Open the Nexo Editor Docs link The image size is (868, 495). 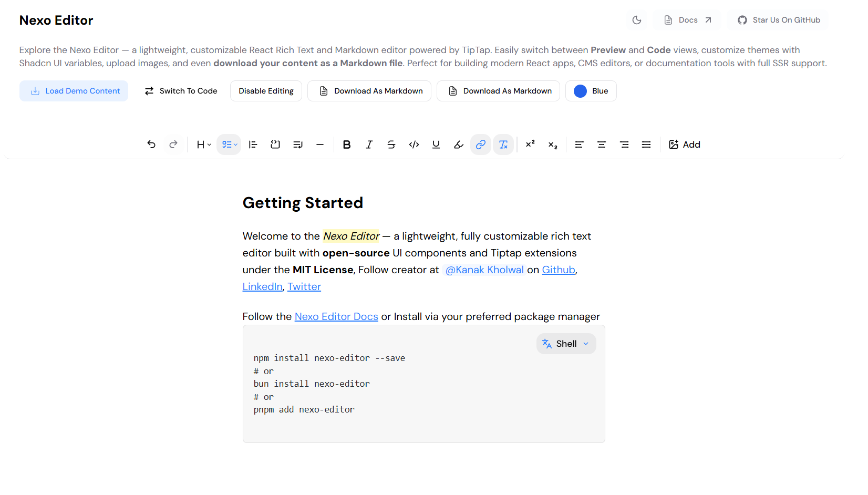[x=336, y=316]
